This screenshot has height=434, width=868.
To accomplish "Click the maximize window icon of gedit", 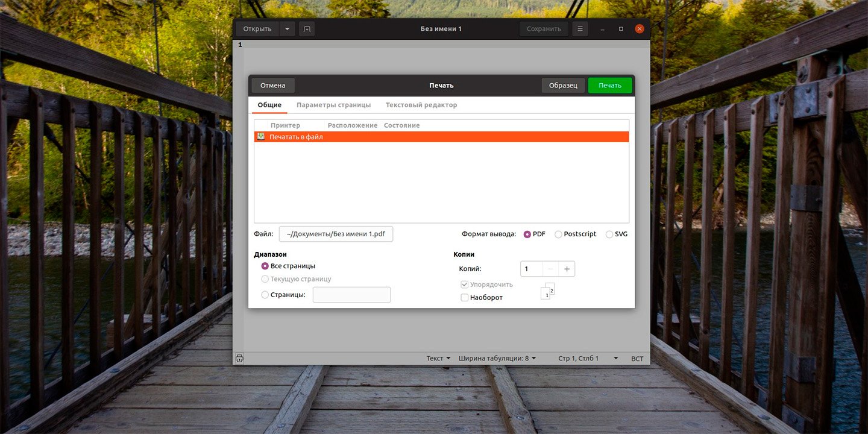I will click(621, 29).
